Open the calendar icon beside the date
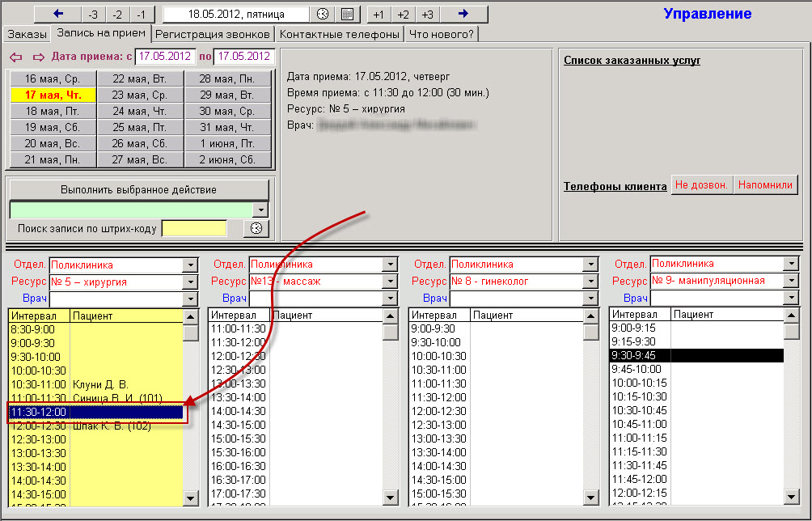Screen dimensions: 812x521 [348, 15]
